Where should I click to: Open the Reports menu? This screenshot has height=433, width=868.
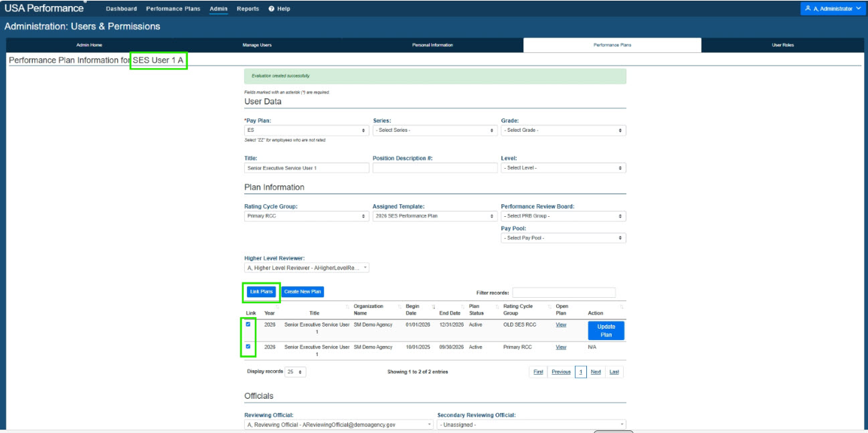click(x=248, y=9)
